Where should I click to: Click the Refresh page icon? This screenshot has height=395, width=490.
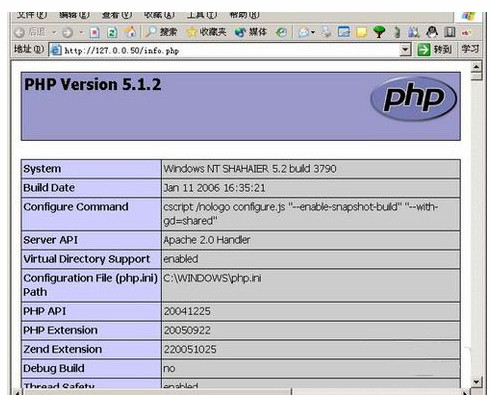pyautogui.click(x=112, y=32)
